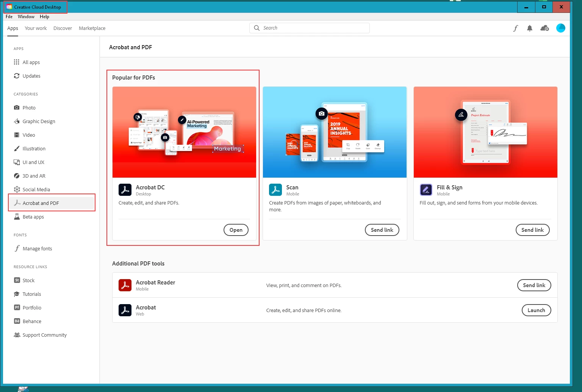Click the Manage fonts script icon
The width and height of the screenshot is (582, 392).
pyautogui.click(x=17, y=248)
